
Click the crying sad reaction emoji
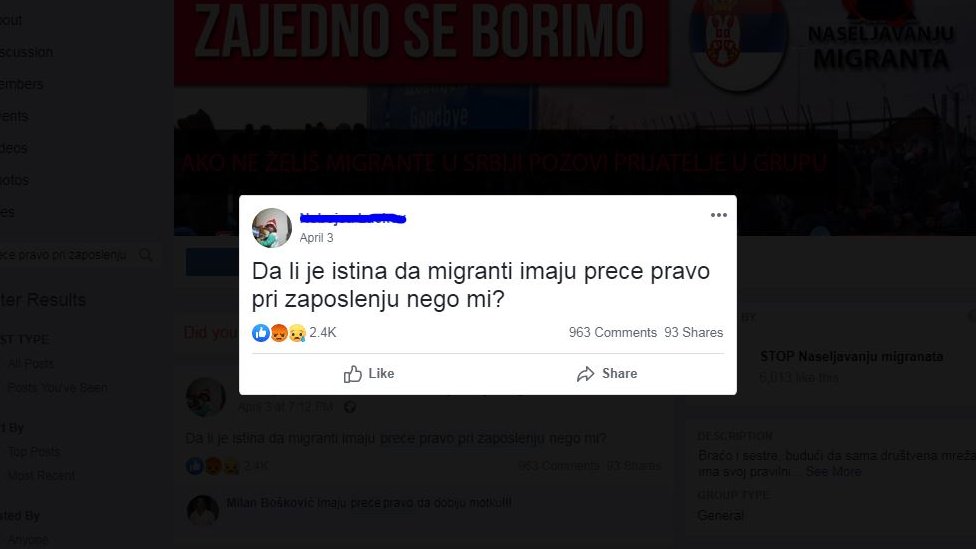[297, 333]
